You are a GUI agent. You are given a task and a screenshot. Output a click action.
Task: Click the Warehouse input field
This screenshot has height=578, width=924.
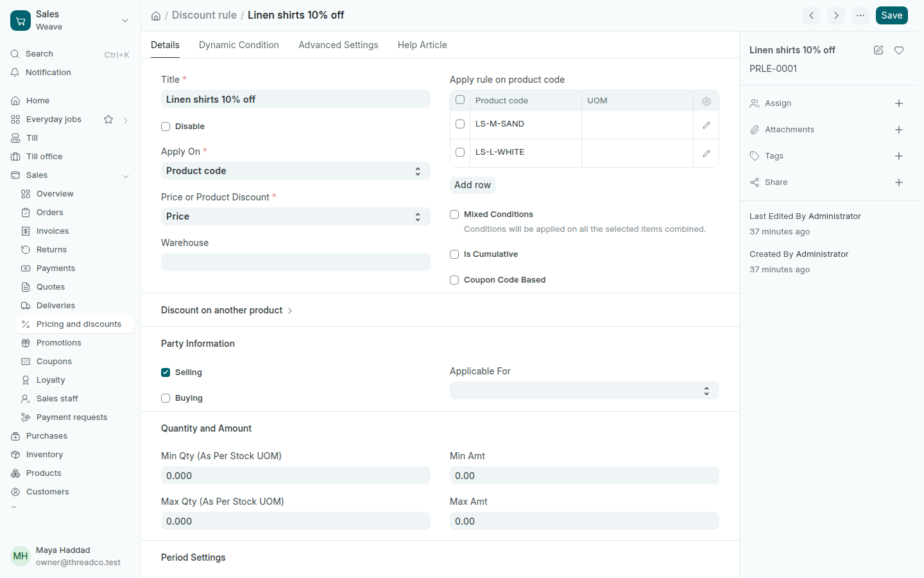(x=296, y=262)
